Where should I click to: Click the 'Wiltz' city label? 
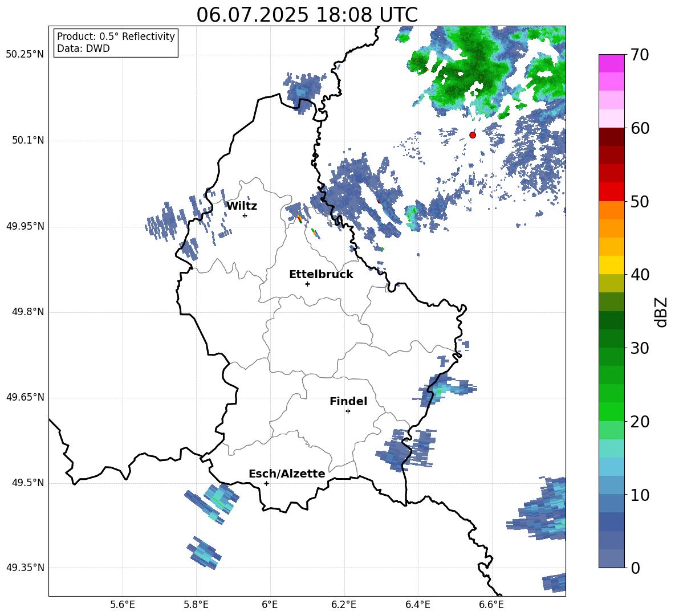point(242,206)
